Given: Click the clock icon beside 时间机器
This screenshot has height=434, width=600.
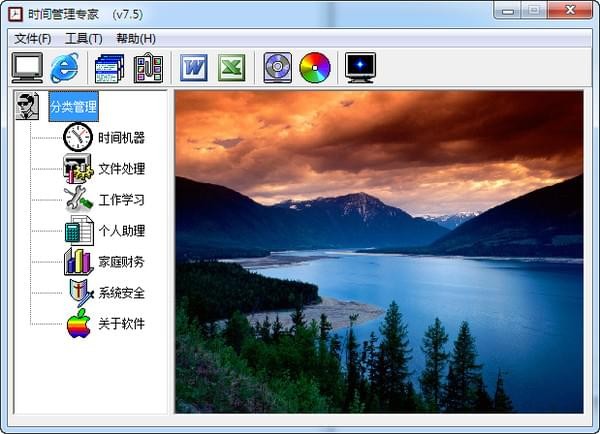Looking at the screenshot, I should tap(78, 137).
